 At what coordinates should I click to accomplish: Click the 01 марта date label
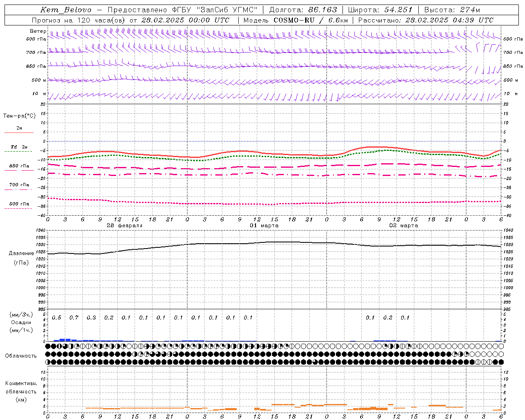click(x=264, y=226)
